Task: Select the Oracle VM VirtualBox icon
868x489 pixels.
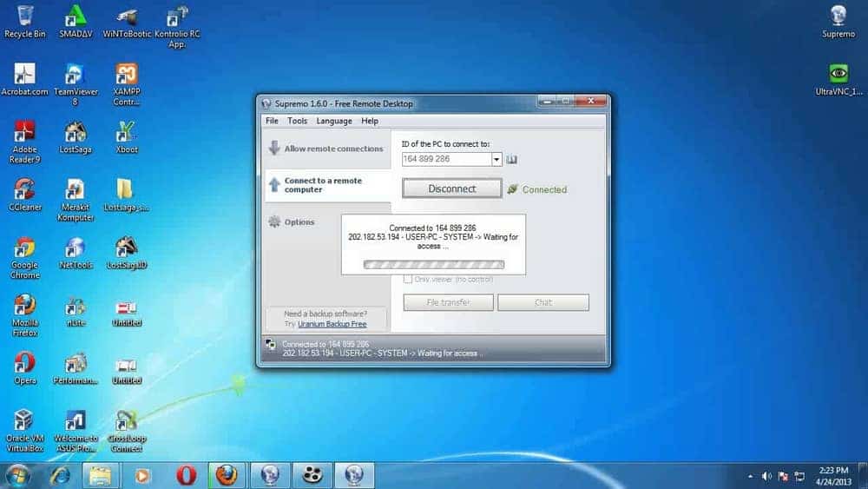Action: coord(25,431)
